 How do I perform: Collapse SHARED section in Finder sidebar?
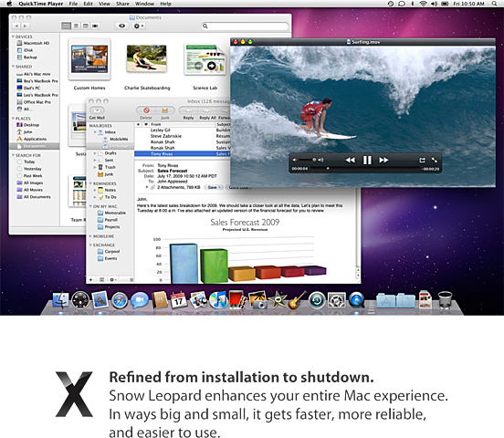[13, 67]
